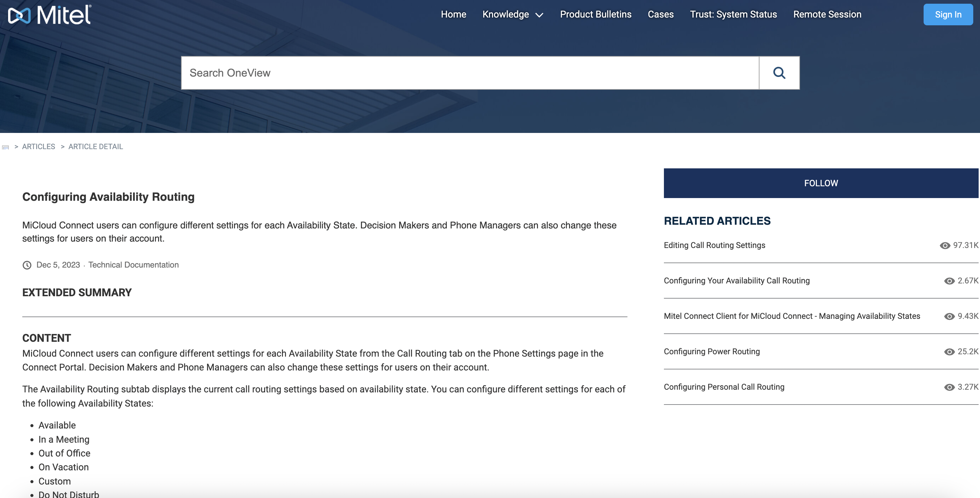Click the RELATED ARTICLES heading
The image size is (980, 498).
pyautogui.click(x=717, y=221)
